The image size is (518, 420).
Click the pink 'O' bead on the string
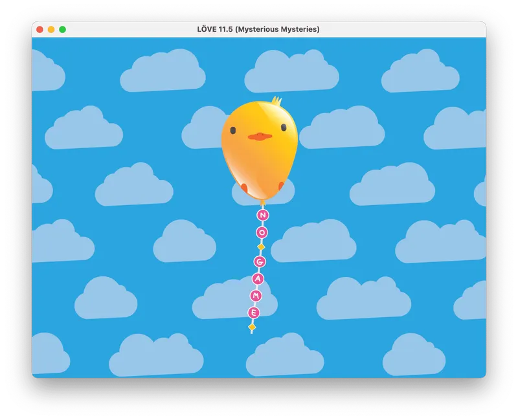coord(262,232)
